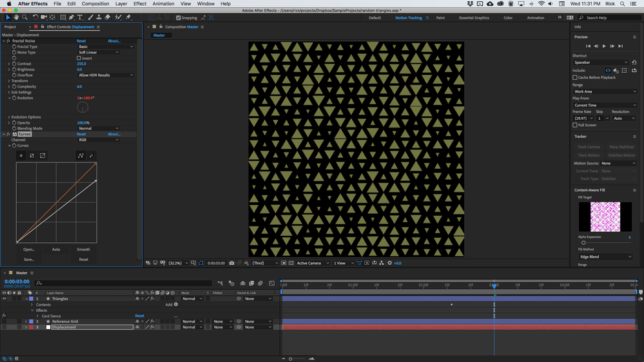The width and height of the screenshot is (644, 362).
Task: Hide the Triangles layer with eye toggle
Action: (4, 299)
